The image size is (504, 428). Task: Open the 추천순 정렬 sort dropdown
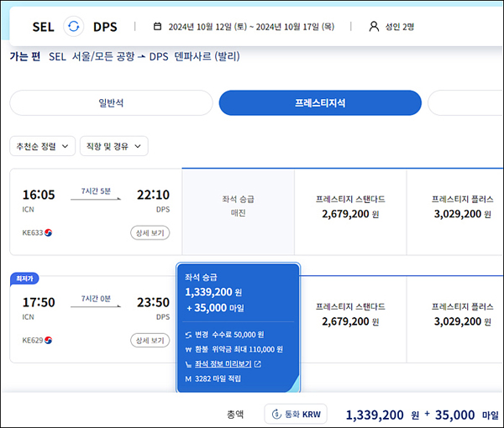point(43,146)
